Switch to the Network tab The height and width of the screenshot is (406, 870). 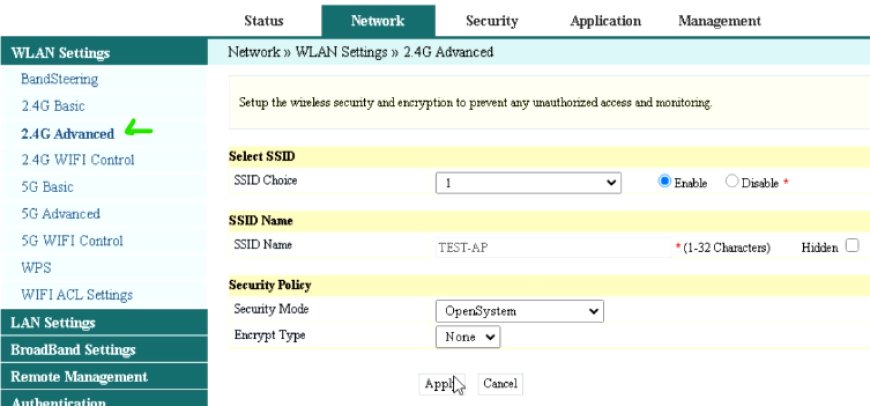click(378, 21)
